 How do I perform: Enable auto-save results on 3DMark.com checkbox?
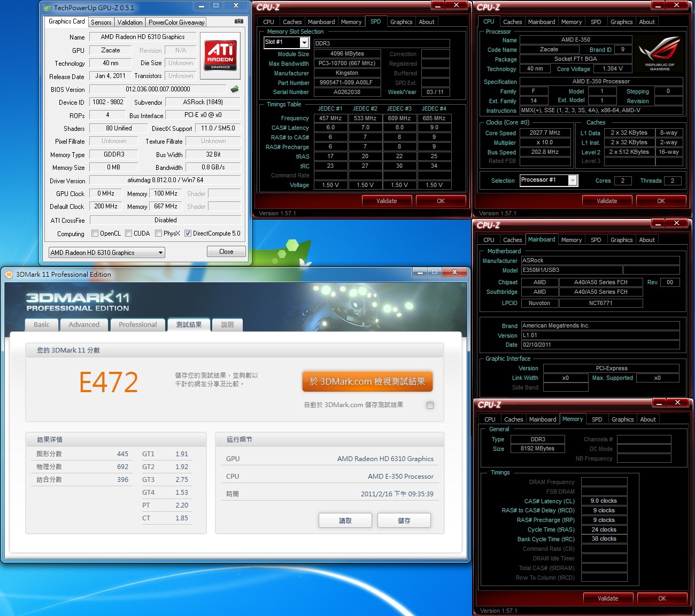pyautogui.click(x=430, y=405)
